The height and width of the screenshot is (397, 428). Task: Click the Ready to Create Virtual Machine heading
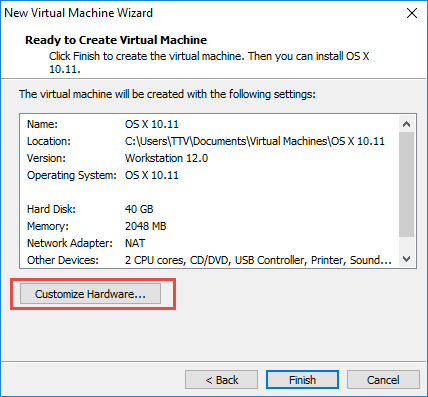coord(116,40)
